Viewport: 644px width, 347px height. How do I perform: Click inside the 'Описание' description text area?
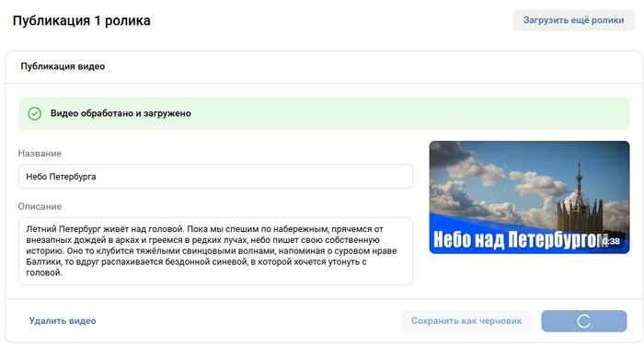215,250
